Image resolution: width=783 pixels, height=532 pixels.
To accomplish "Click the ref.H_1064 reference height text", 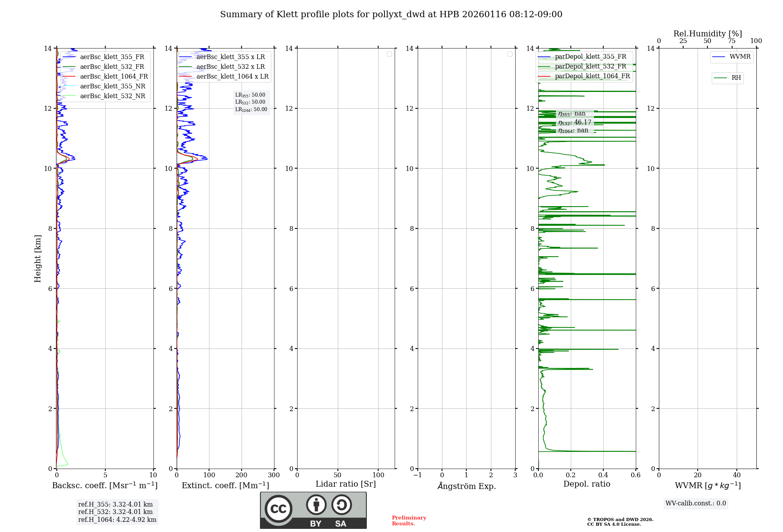I will coord(117,520).
